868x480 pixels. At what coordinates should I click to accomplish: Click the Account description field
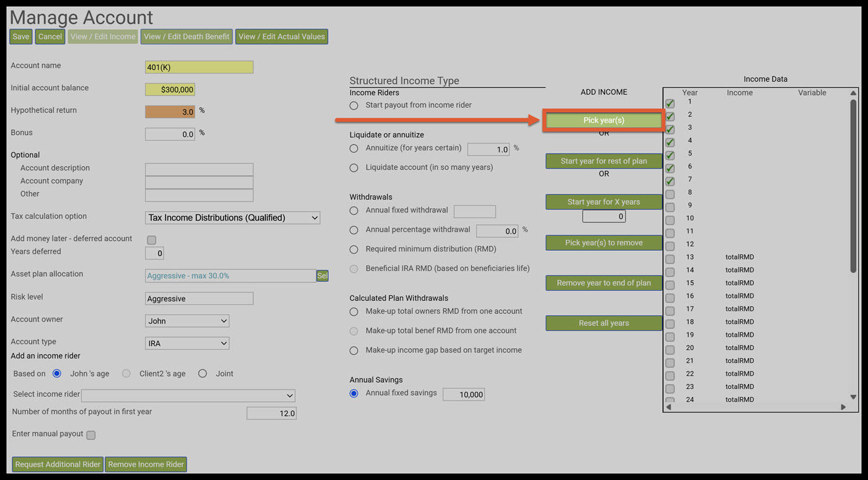pyautogui.click(x=199, y=169)
